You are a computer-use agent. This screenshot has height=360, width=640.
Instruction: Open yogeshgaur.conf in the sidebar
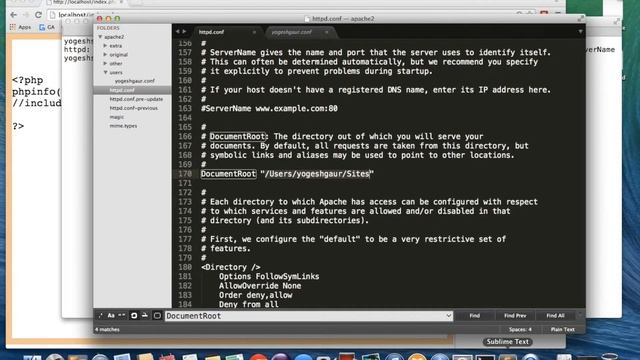pos(135,81)
